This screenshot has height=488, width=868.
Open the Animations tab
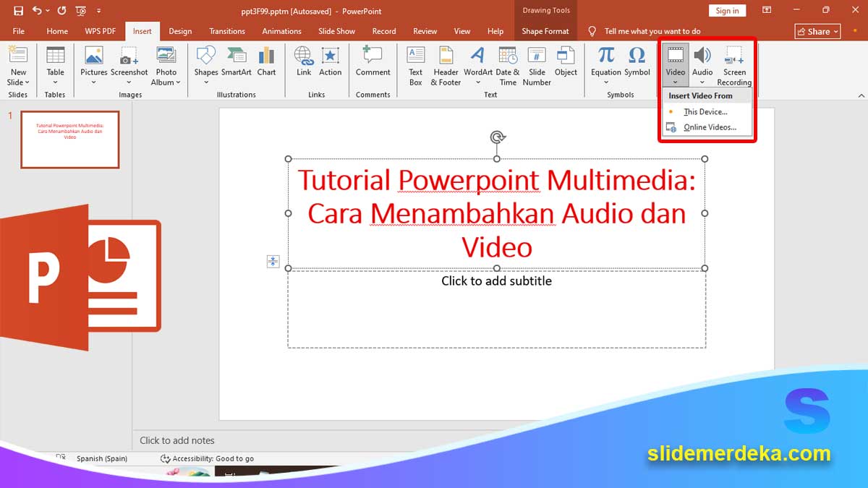[281, 31]
